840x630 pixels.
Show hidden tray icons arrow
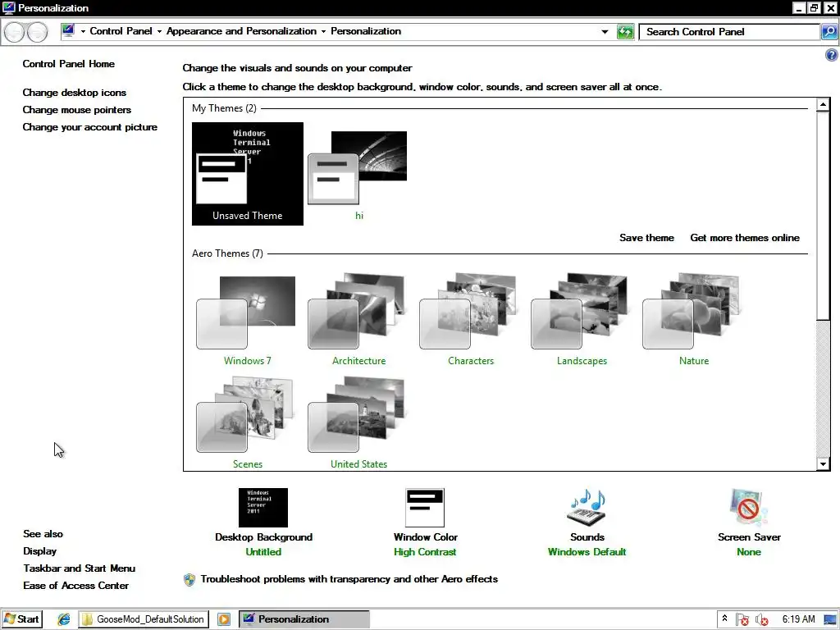[725, 619]
